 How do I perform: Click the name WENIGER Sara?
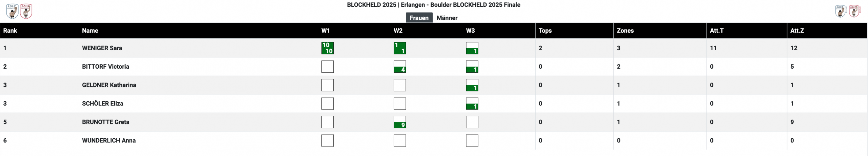pos(102,48)
